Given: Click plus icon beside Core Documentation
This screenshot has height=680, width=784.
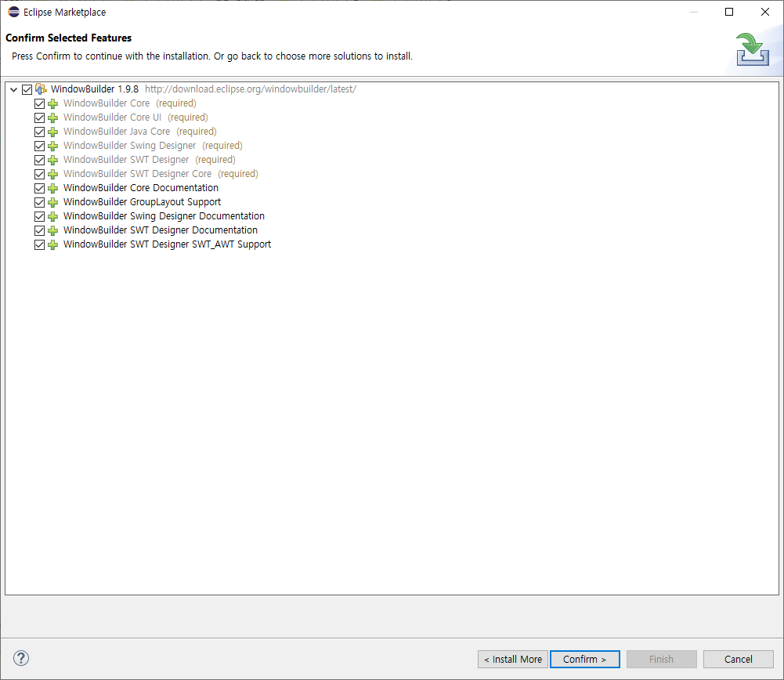Looking at the screenshot, I should (x=52, y=188).
